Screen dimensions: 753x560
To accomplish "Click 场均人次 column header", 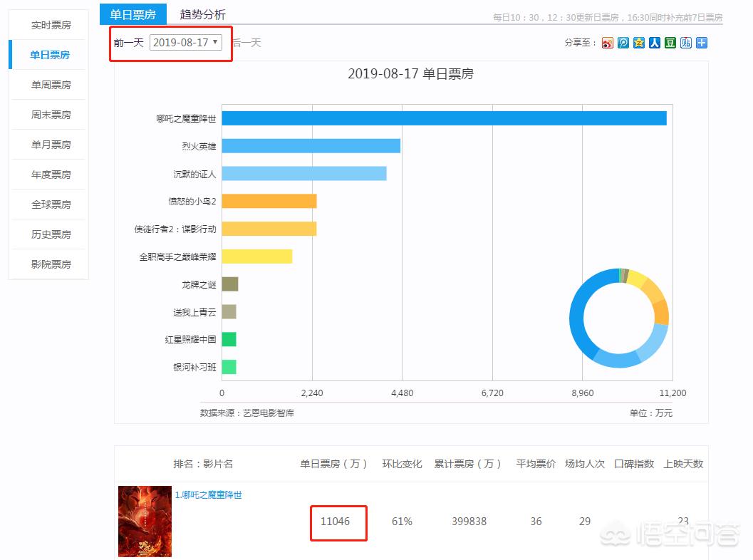I will tap(585, 464).
